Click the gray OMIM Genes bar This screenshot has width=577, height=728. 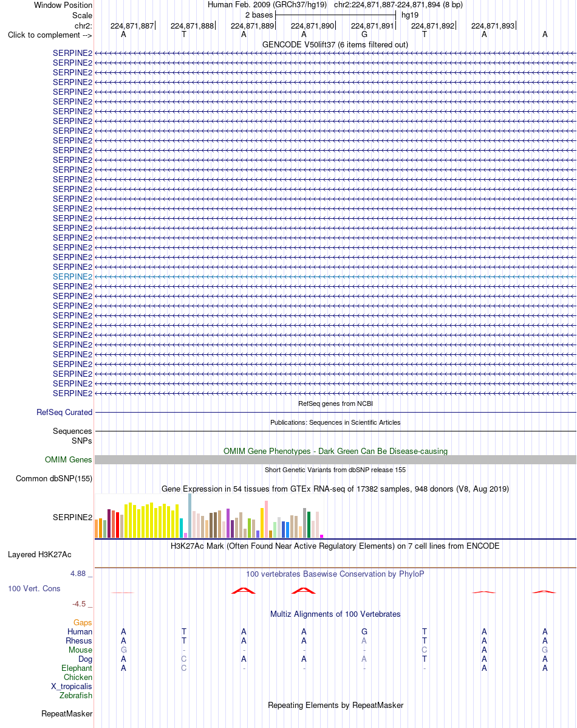[335, 459]
